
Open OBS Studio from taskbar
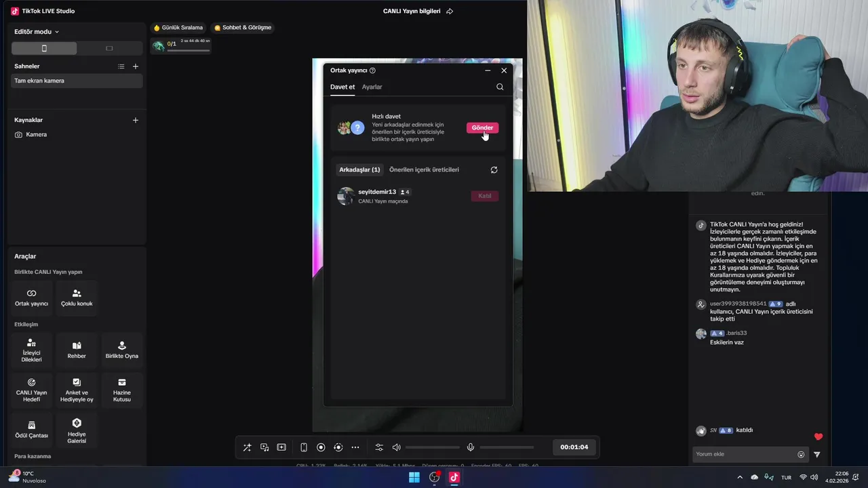(x=435, y=477)
